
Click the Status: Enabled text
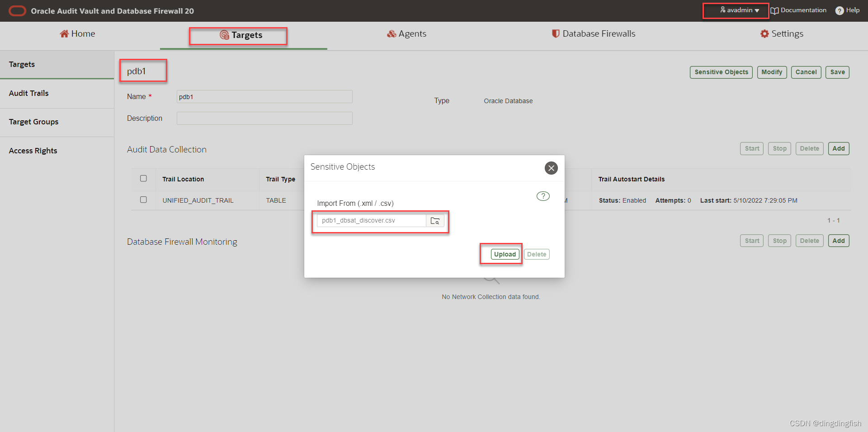coord(623,201)
